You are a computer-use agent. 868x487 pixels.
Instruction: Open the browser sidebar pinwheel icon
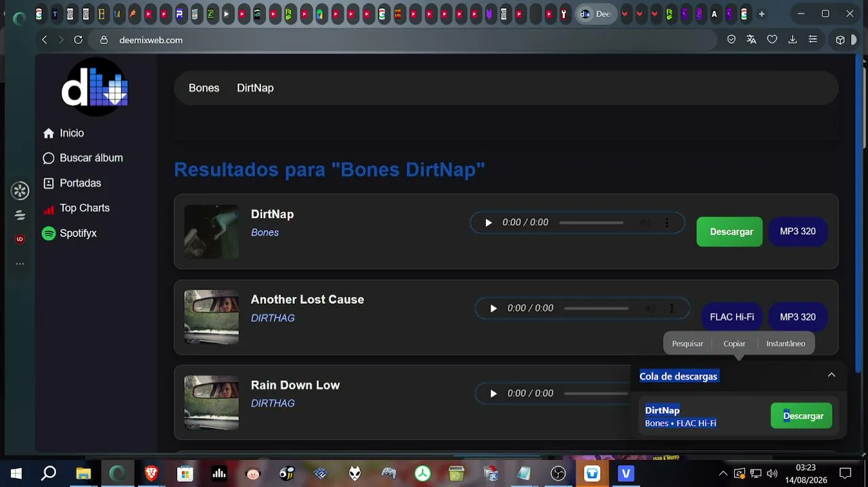click(20, 191)
